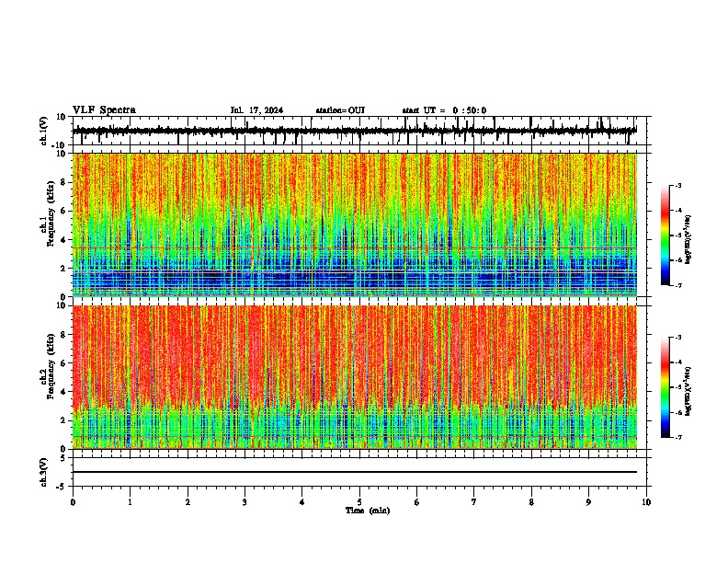Click the "station=OUI" label
Viewport: 728px width, 563px height.
340,110
